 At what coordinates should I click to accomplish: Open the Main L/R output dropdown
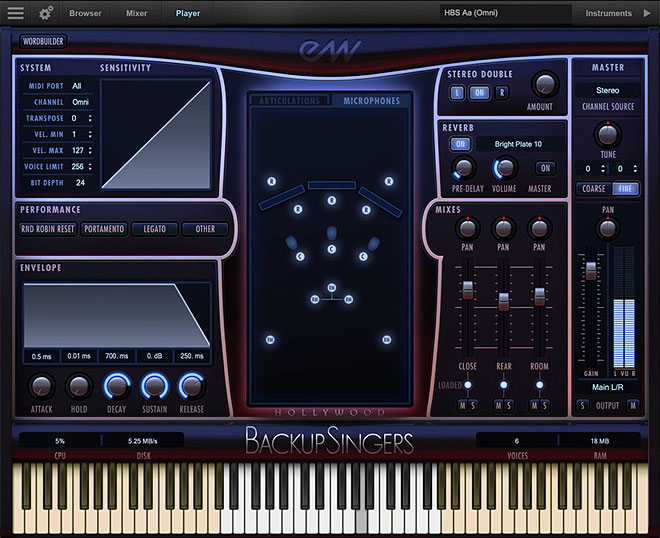tap(607, 387)
